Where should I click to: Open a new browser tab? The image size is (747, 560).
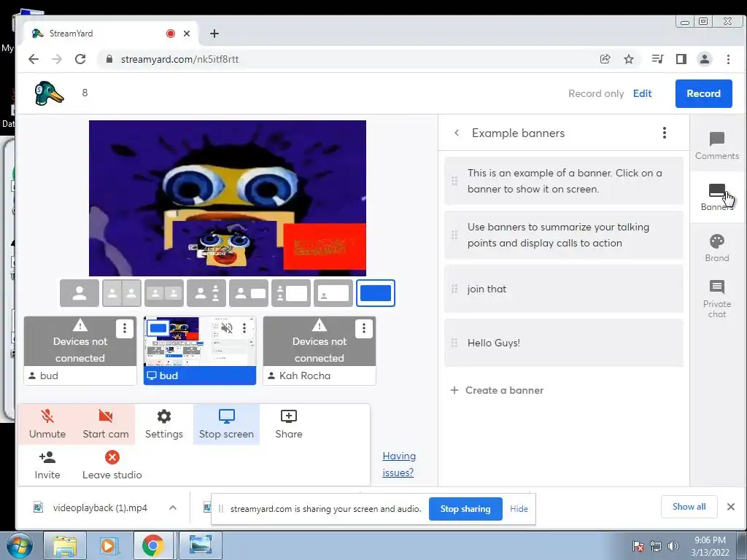coord(214,34)
